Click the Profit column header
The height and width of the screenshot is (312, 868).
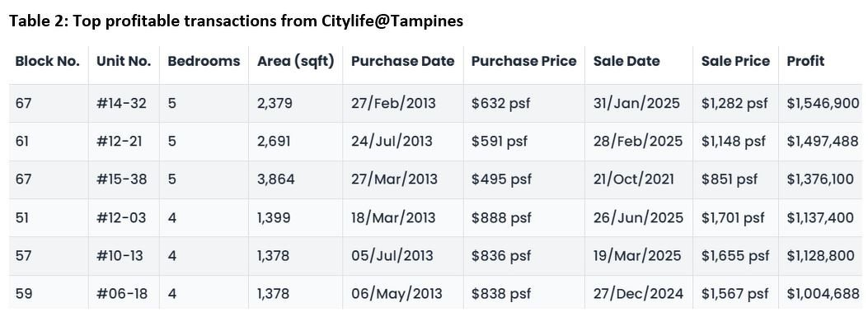[x=805, y=62]
